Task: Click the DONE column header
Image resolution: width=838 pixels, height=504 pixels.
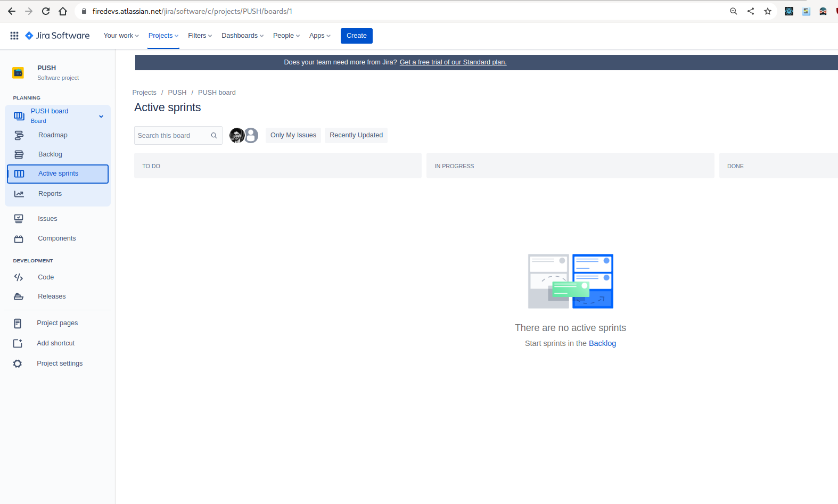Action: (x=778, y=166)
